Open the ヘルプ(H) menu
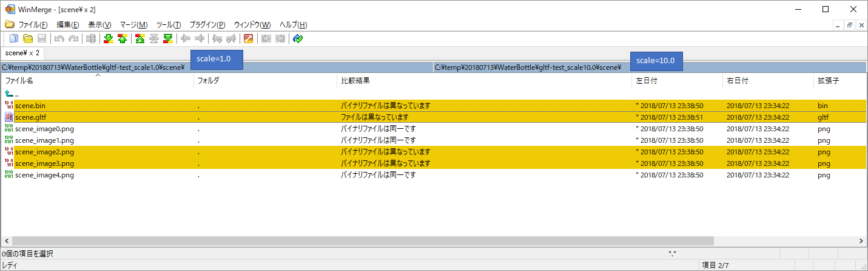868x271 pixels. pos(293,25)
